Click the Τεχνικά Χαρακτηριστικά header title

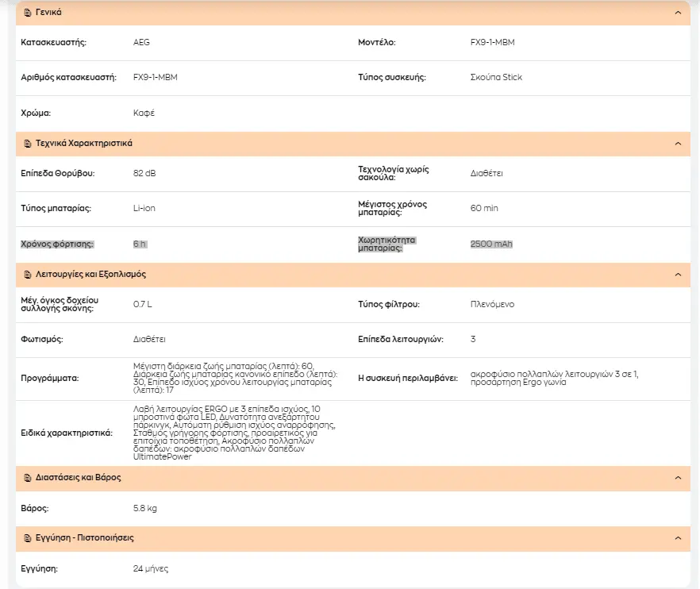pos(84,144)
